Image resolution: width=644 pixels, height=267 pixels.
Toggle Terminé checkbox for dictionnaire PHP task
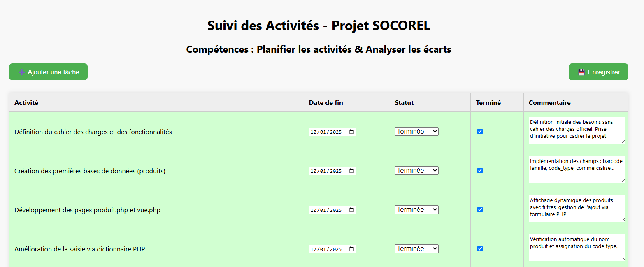480,249
